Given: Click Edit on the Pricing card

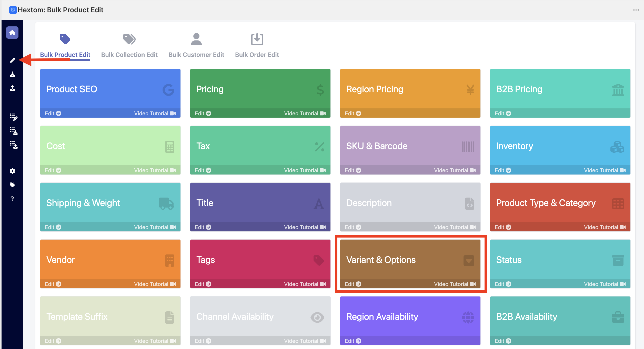Looking at the screenshot, I should point(203,113).
